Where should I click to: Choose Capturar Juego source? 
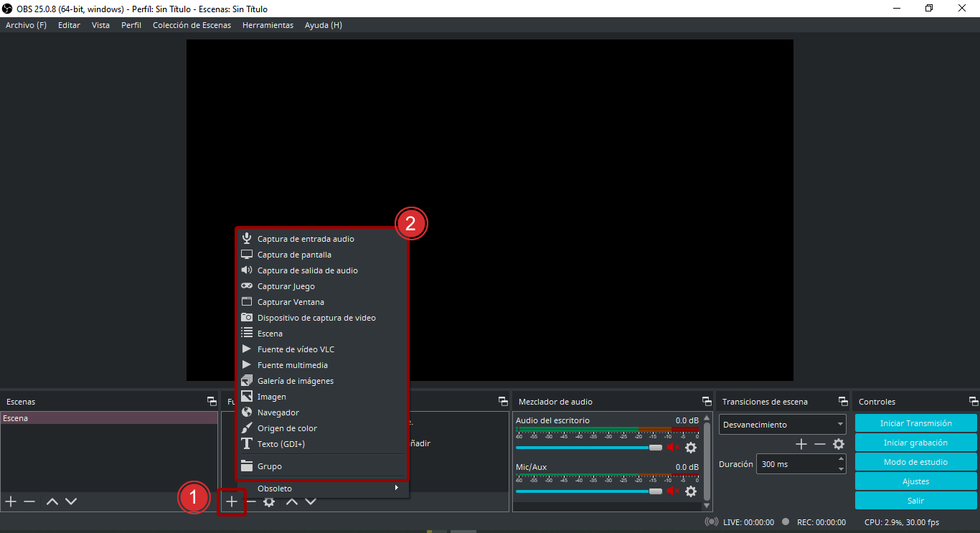point(322,286)
